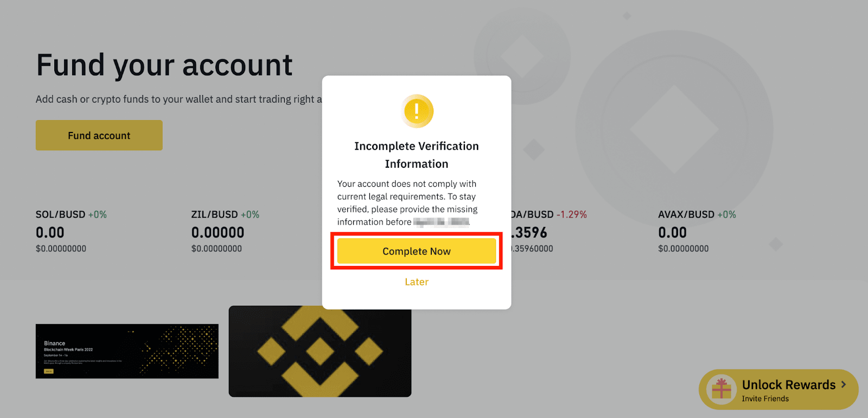Screen dimensions: 868x418
Task: Open the SOL/BUSD trading pair
Action: pos(60,214)
